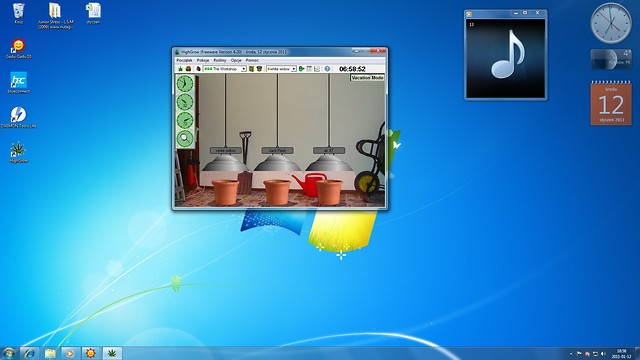Click the green arrow icon next to plant dropdown
This screenshot has height=360, width=640.
[301, 69]
